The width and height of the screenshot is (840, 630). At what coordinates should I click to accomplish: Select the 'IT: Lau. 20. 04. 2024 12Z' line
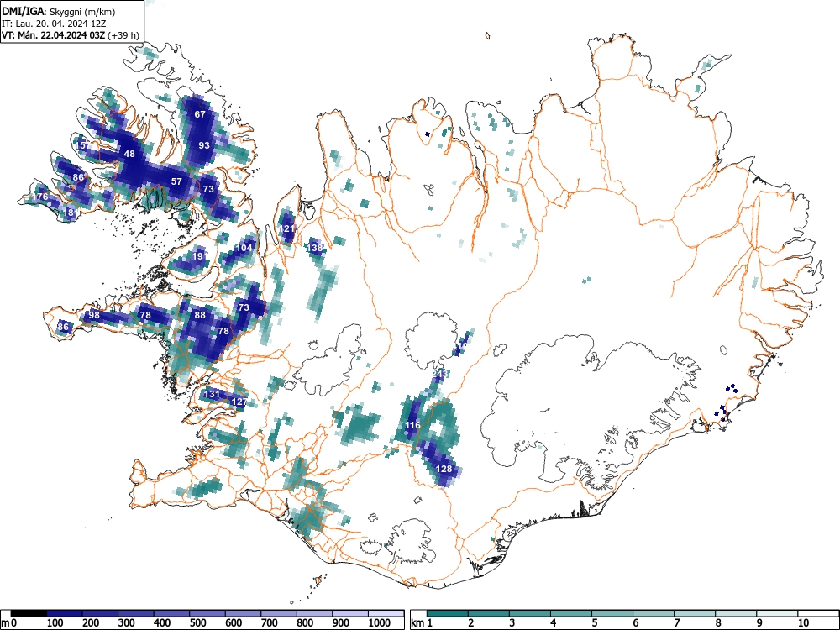tap(54, 24)
